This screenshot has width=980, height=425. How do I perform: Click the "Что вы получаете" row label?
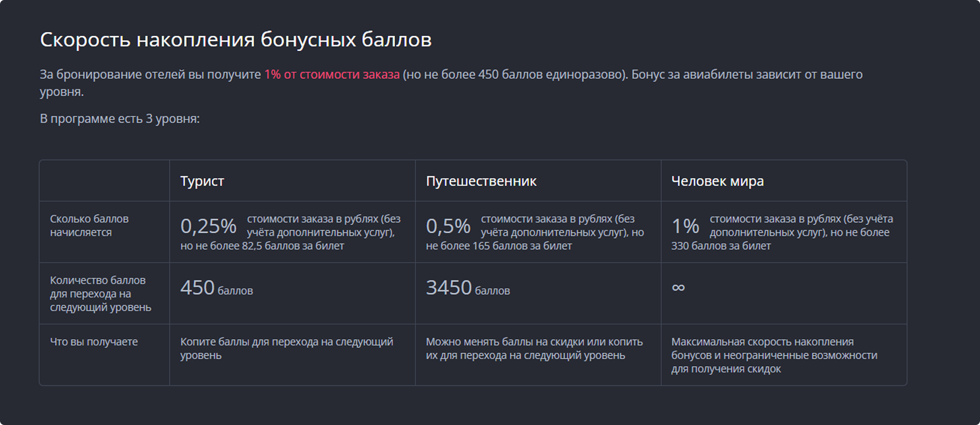tap(93, 342)
